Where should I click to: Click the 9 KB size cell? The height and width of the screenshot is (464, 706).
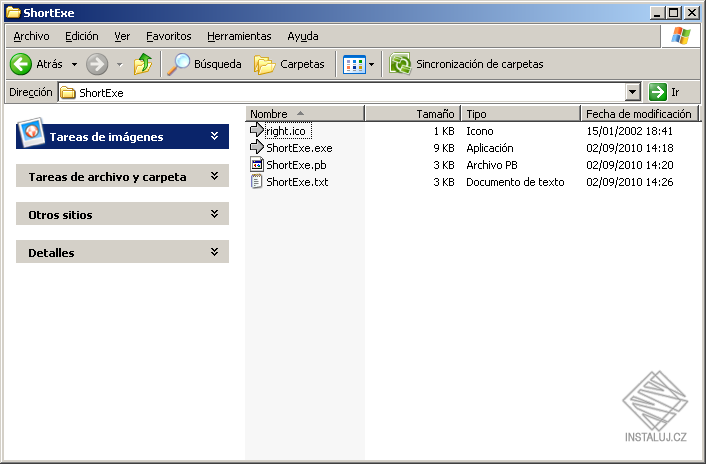(x=444, y=148)
